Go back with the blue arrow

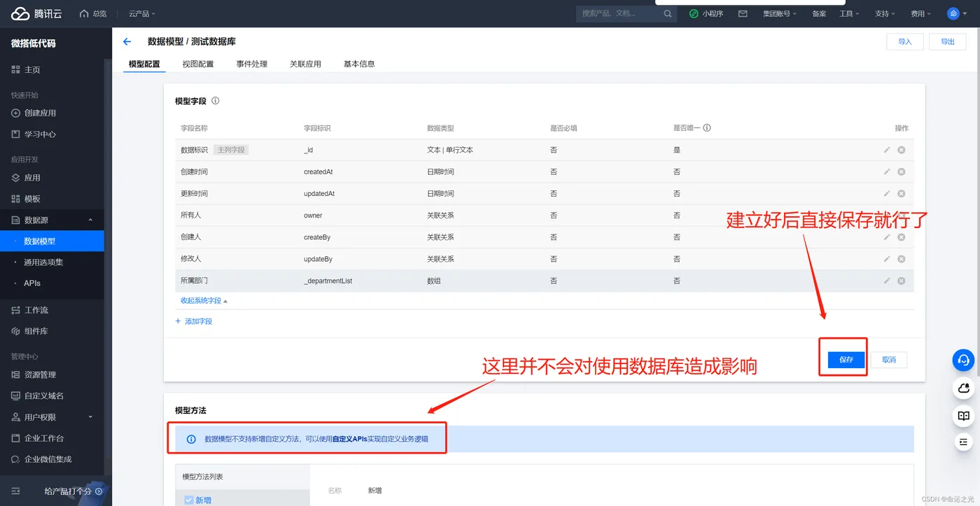point(127,42)
